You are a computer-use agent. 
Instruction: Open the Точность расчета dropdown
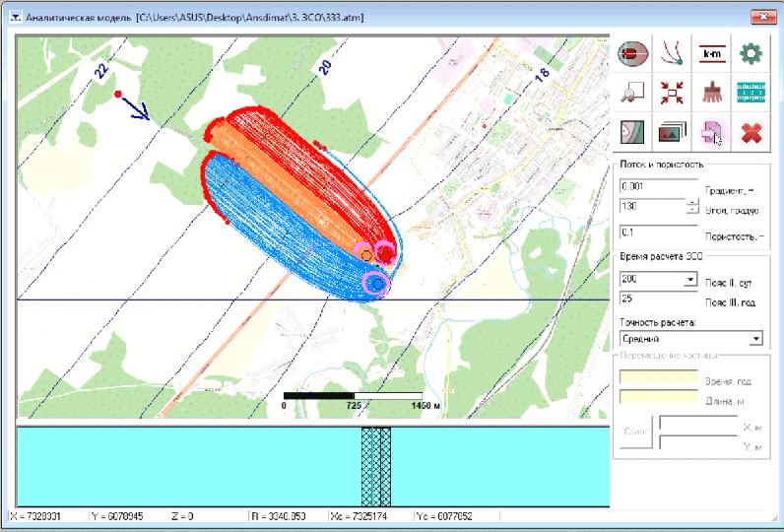(755, 339)
